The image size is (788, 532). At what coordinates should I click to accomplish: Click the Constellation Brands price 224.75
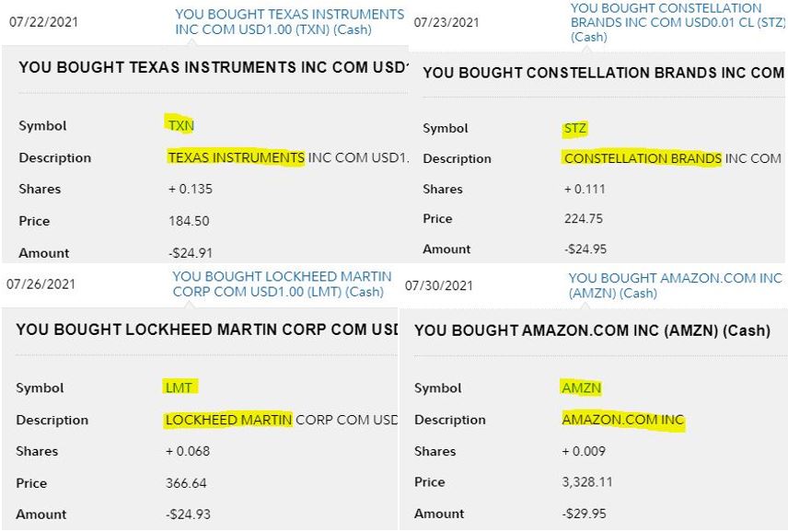click(x=584, y=218)
